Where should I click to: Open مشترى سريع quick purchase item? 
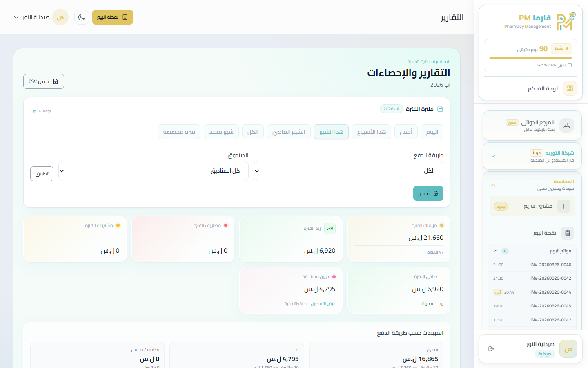[x=532, y=206]
